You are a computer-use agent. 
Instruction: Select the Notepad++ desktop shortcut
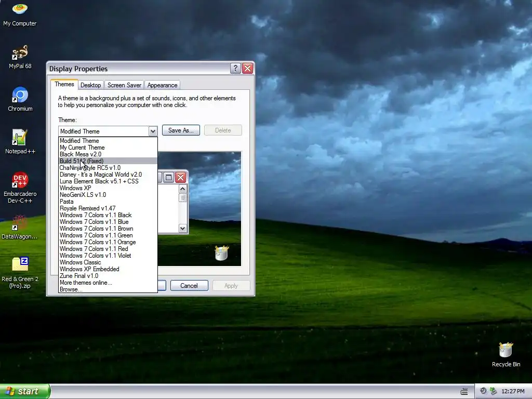coord(20,142)
